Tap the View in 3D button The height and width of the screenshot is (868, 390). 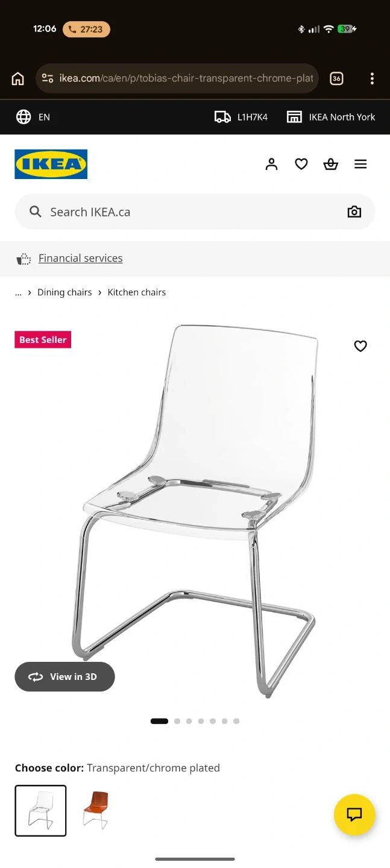64,677
